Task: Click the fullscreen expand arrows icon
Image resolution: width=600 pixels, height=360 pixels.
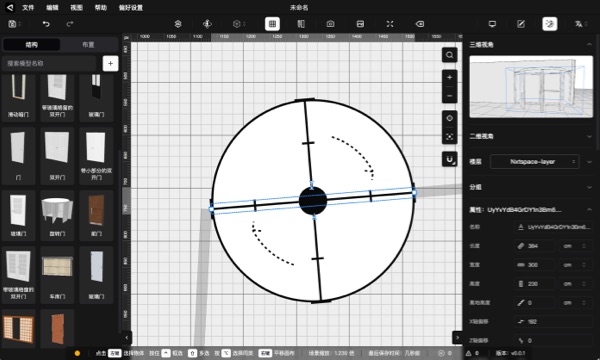Action: point(390,24)
